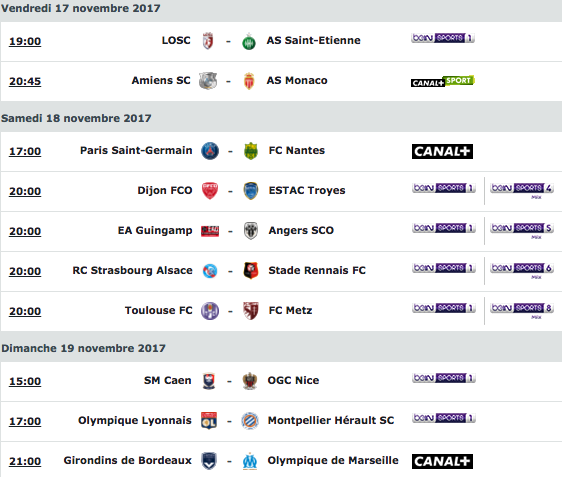Select the Dijon FCO team name

[165, 190]
